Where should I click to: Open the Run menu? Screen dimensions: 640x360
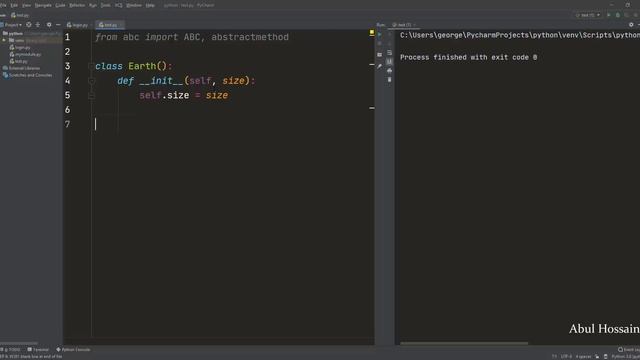(x=93, y=5)
